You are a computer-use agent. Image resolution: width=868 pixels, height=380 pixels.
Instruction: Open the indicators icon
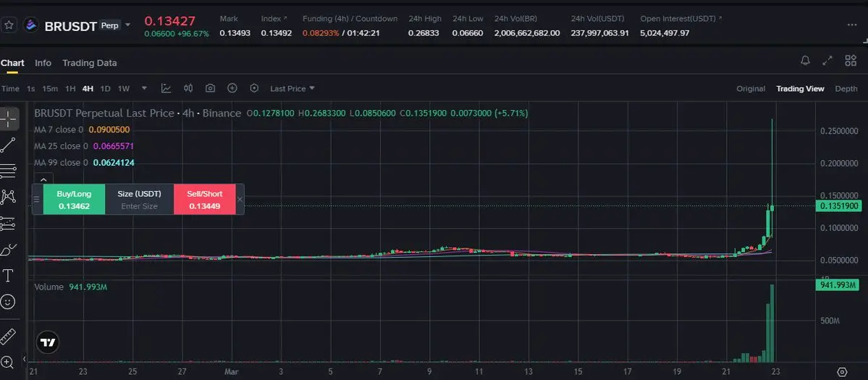coord(166,88)
